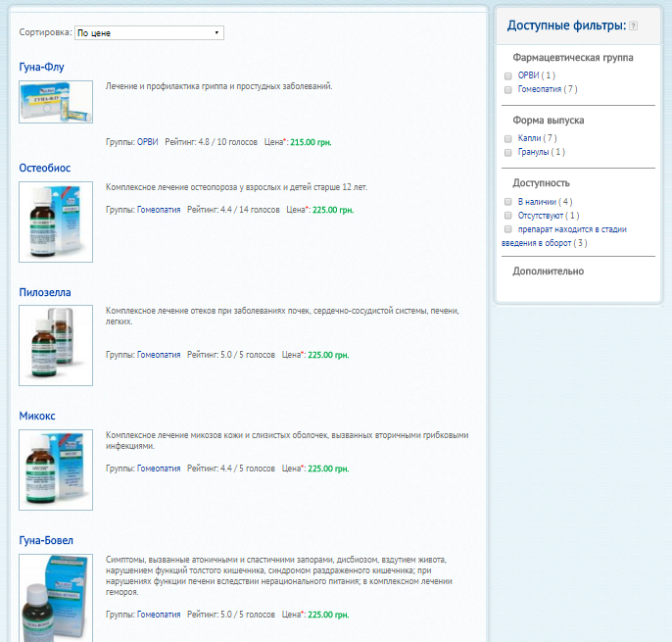Toggle the Капли release form checkbox
The height and width of the screenshot is (642, 672).
[508, 138]
